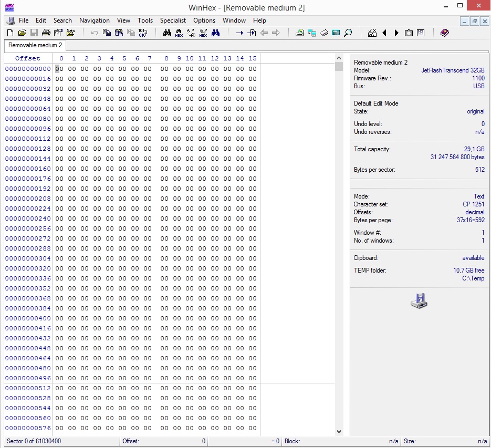The width and height of the screenshot is (491, 448).
Task: Click the gray Back navigation arrow
Action: click(264, 33)
